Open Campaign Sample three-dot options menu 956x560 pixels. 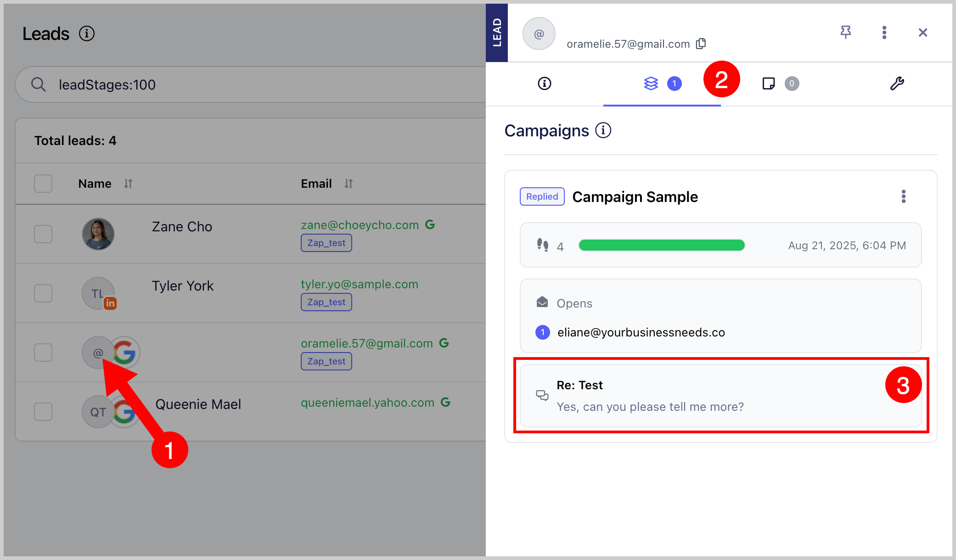coord(903,196)
